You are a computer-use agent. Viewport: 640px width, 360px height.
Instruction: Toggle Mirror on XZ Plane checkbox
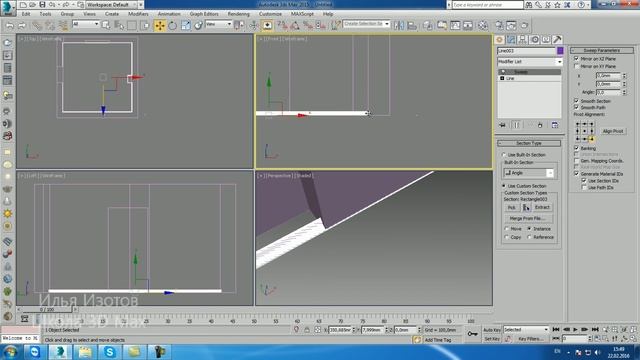[576, 59]
